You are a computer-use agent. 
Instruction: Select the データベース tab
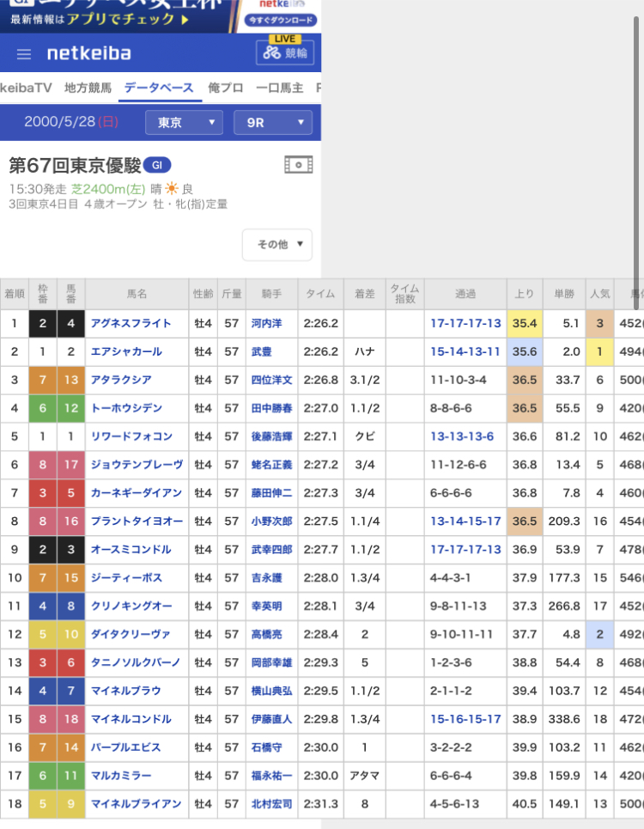pos(160,88)
